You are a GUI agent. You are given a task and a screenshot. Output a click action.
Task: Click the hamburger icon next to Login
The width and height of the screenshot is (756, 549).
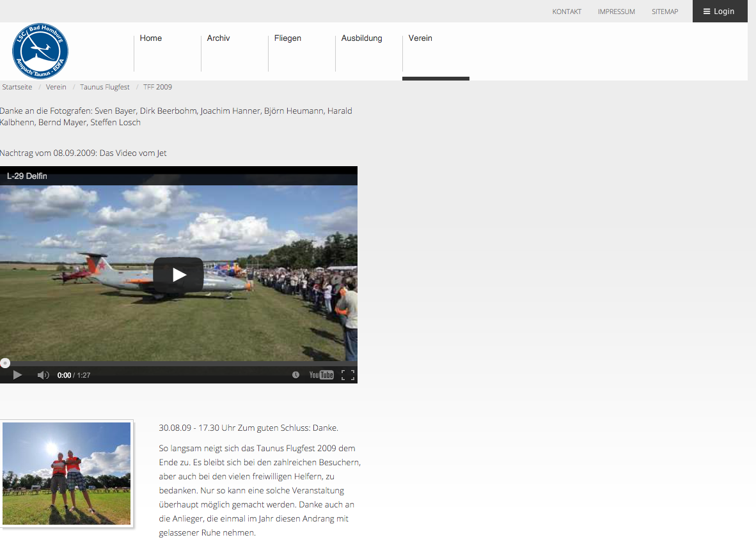pyautogui.click(x=707, y=12)
